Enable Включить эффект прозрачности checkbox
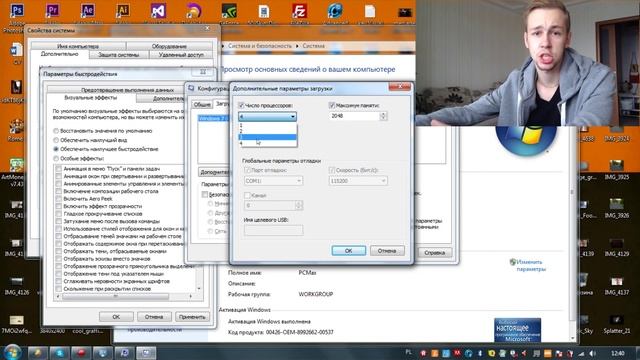 tap(59, 206)
